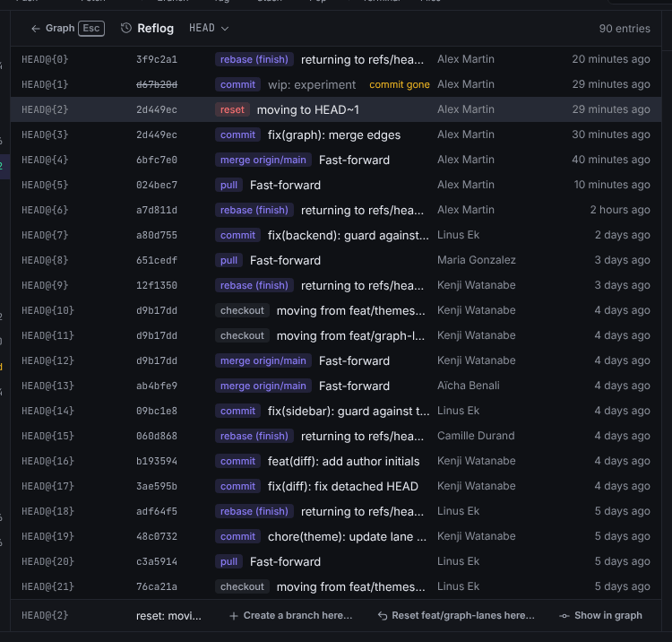Click hash 024bec7
672x642 pixels.
157,185
